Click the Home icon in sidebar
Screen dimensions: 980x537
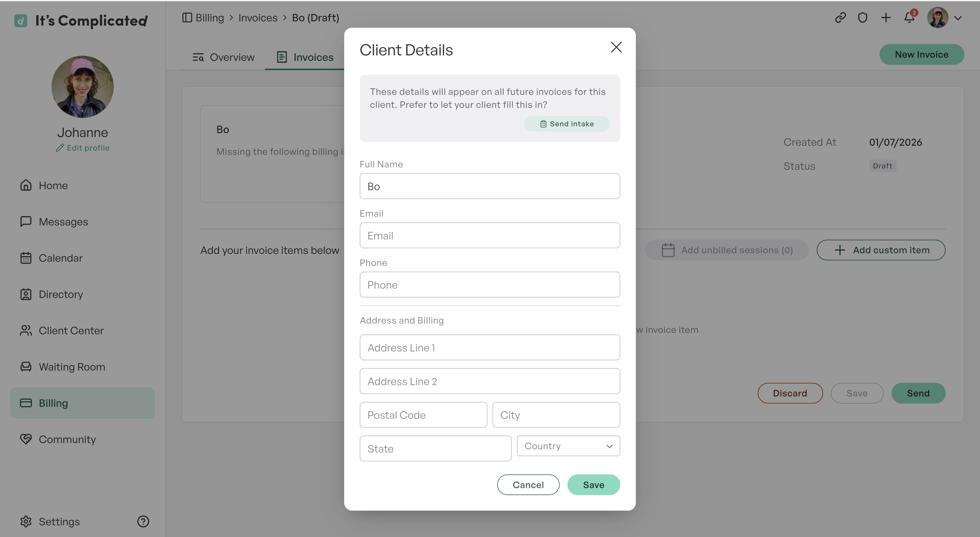coord(26,185)
